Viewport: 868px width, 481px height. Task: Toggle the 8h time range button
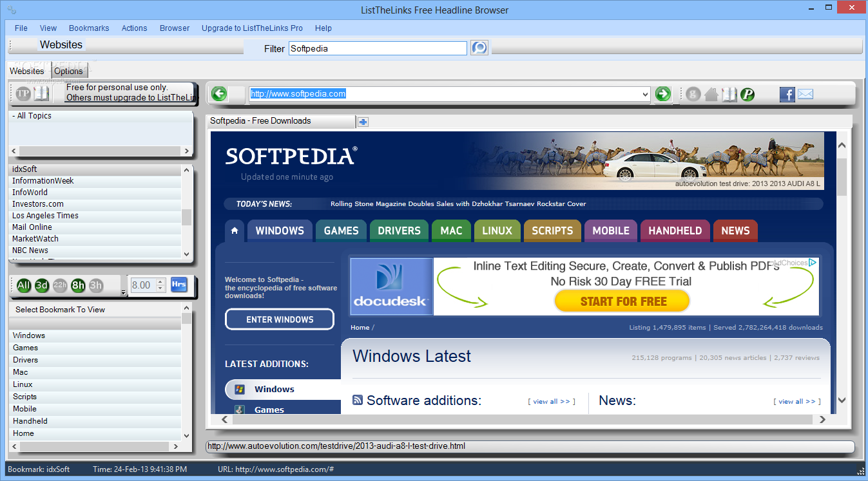pyautogui.click(x=78, y=285)
